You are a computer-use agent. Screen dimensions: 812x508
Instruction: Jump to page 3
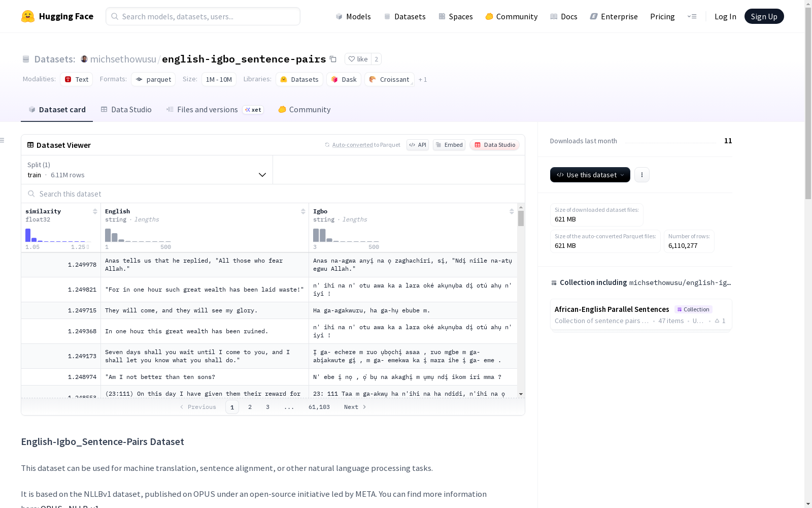pos(267,407)
